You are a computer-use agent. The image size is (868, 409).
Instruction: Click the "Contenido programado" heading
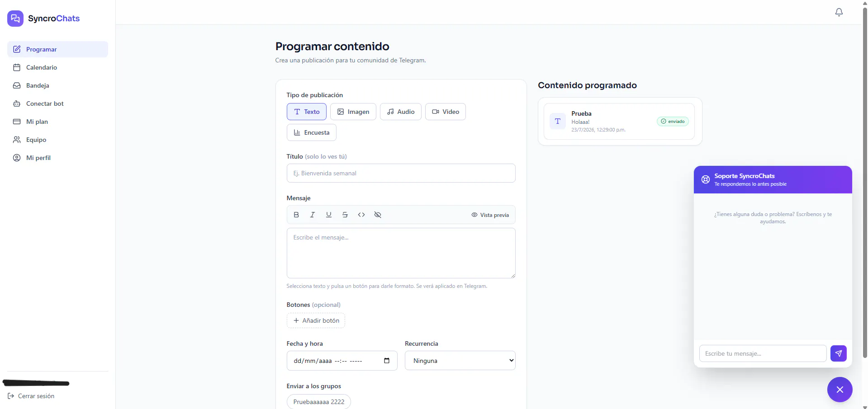pos(588,85)
